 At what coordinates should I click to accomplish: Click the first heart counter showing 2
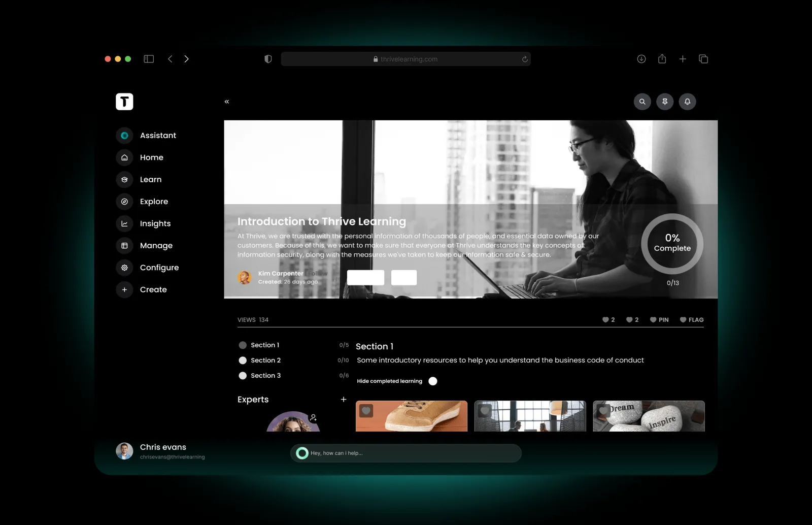click(608, 320)
